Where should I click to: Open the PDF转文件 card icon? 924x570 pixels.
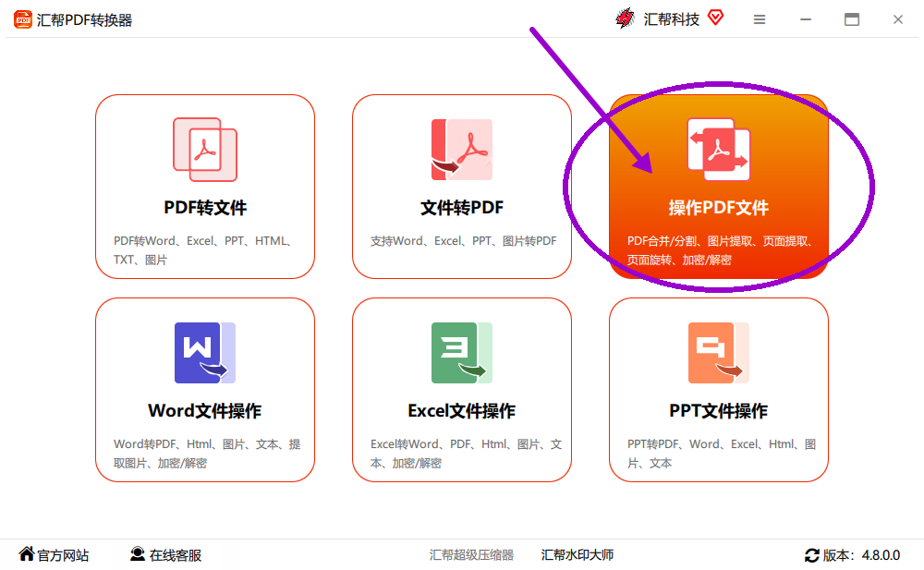[205, 150]
